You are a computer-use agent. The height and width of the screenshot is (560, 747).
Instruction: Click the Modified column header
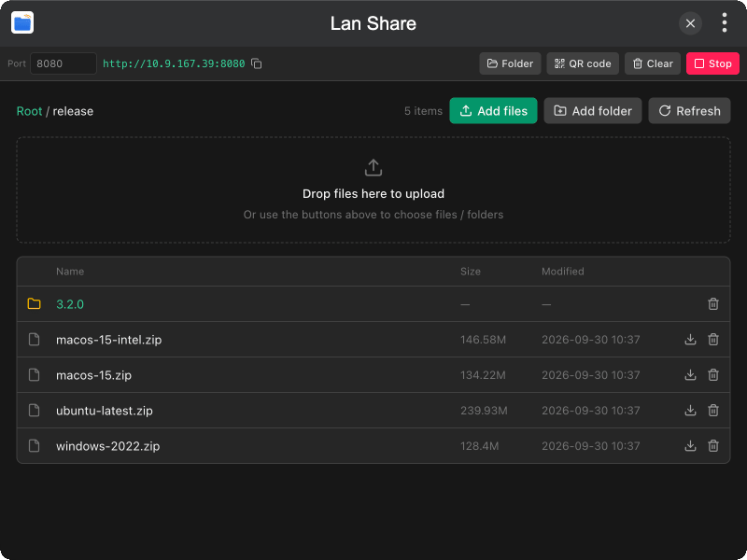(x=563, y=271)
